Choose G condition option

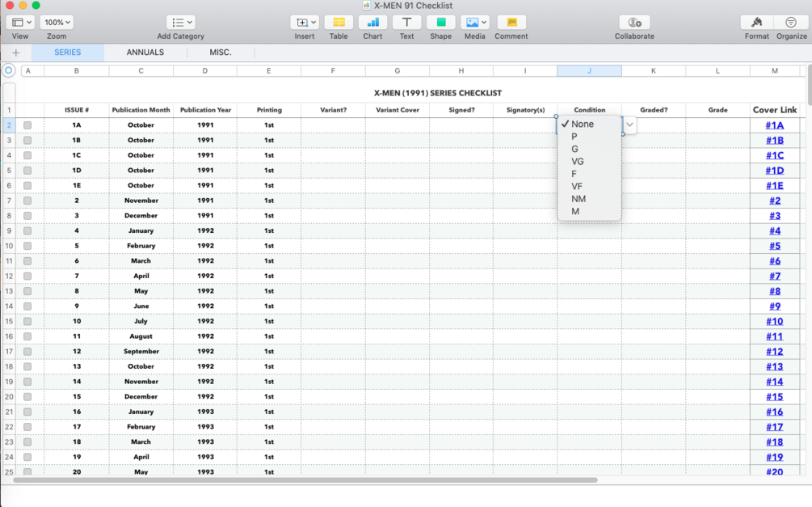click(589, 149)
